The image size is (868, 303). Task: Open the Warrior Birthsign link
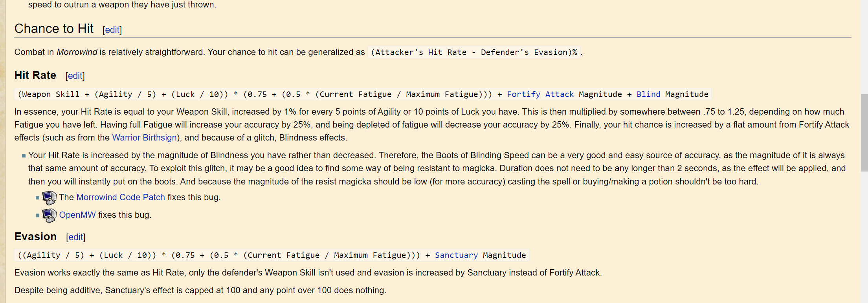coord(144,137)
